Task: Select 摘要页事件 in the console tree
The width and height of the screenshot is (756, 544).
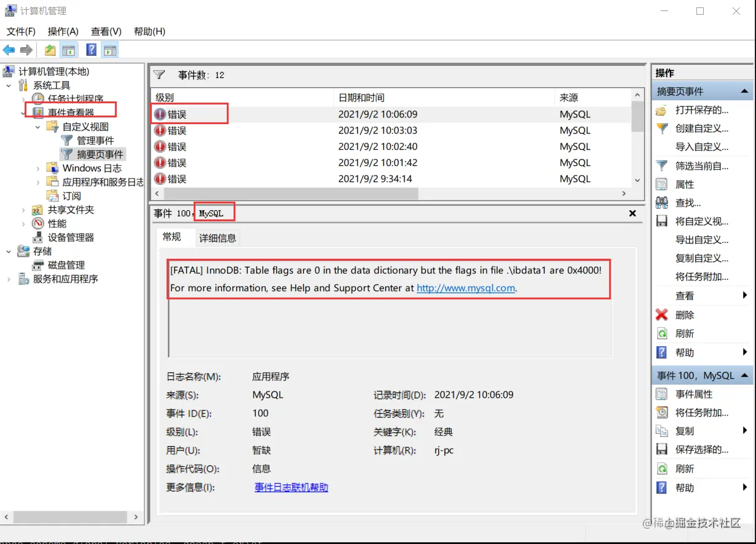Action: pyautogui.click(x=100, y=154)
